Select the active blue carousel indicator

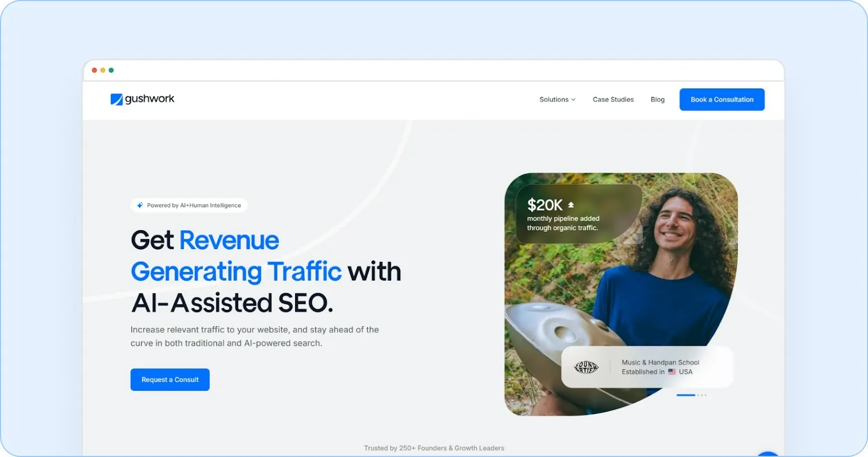686,395
